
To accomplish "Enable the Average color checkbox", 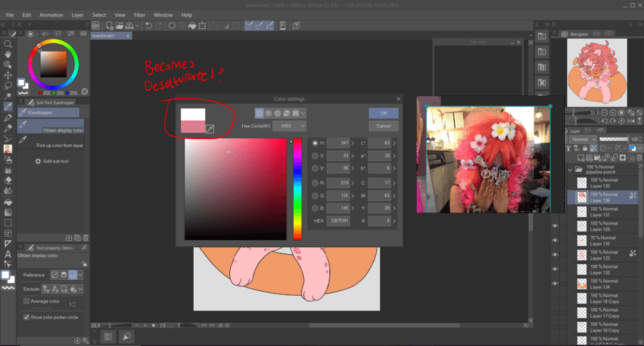I will pos(26,301).
